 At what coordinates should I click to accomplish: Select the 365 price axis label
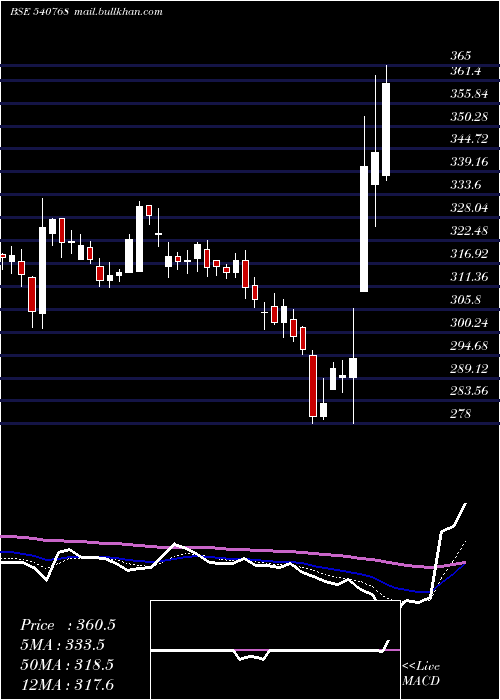tap(461, 56)
